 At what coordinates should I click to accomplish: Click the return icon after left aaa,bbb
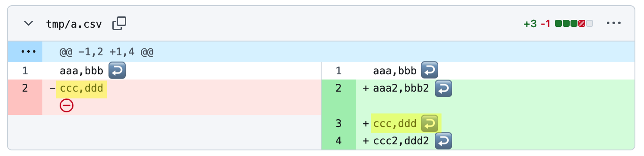pos(117,71)
